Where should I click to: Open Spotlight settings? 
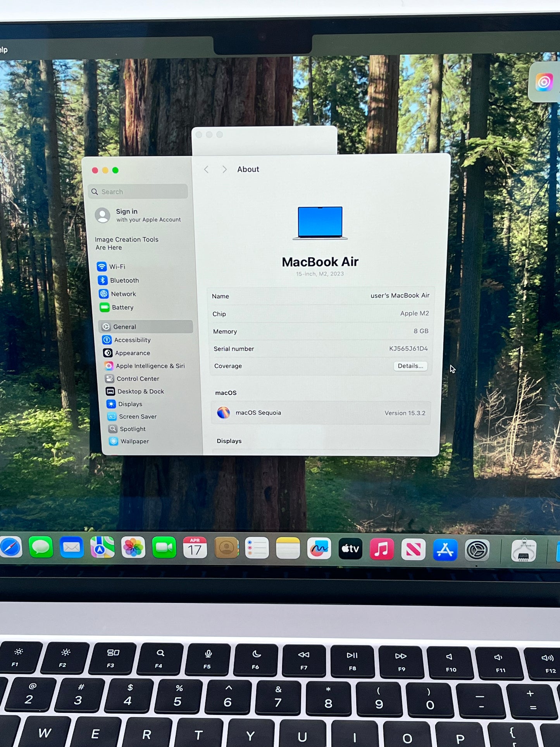[x=127, y=429]
